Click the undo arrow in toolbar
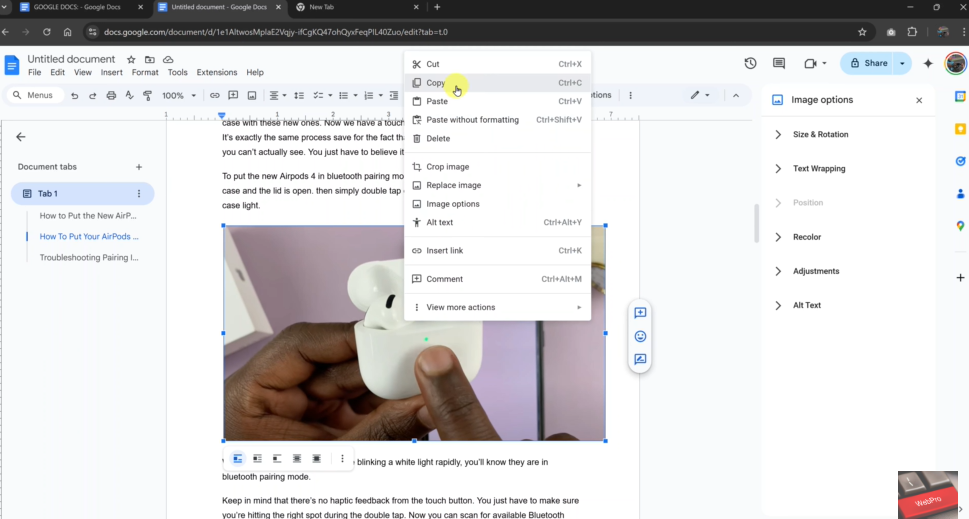Image resolution: width=969 pixels, height=519 pixels. 74,96
